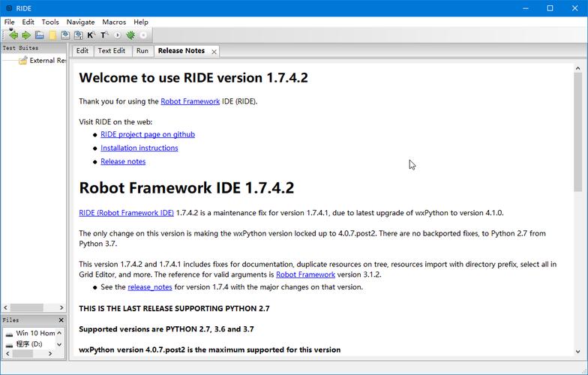Image resolution: width=588 pixels, height=375 pixels.
Task: Open the Macros menu
Action: click(x=114, y=22)
